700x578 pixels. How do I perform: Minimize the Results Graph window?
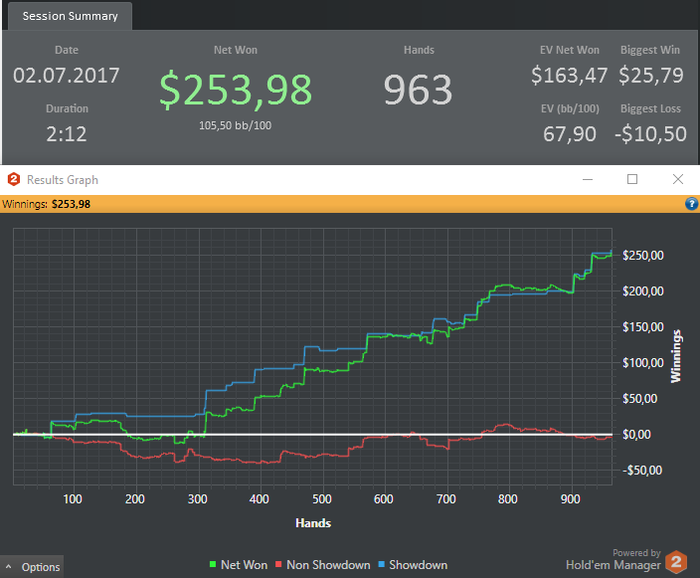[588, 179]
